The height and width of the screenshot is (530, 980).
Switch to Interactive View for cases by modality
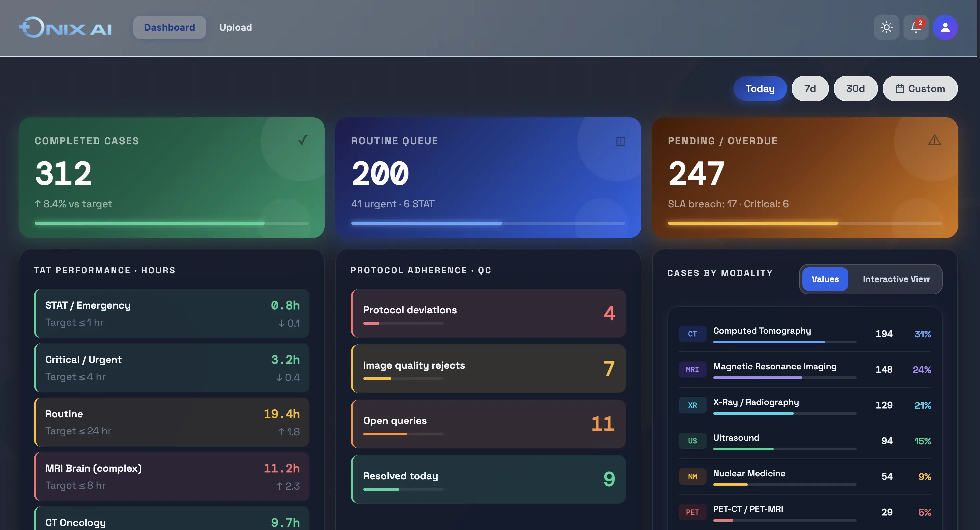point(896,279)
